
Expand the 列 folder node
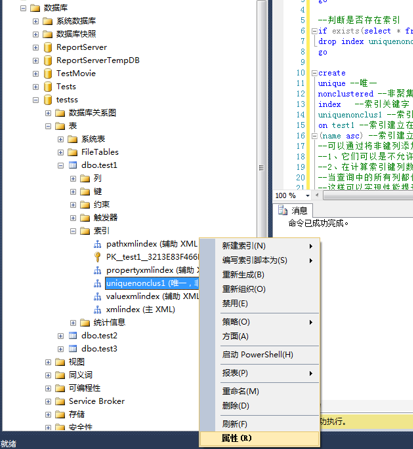click(73, 179)
